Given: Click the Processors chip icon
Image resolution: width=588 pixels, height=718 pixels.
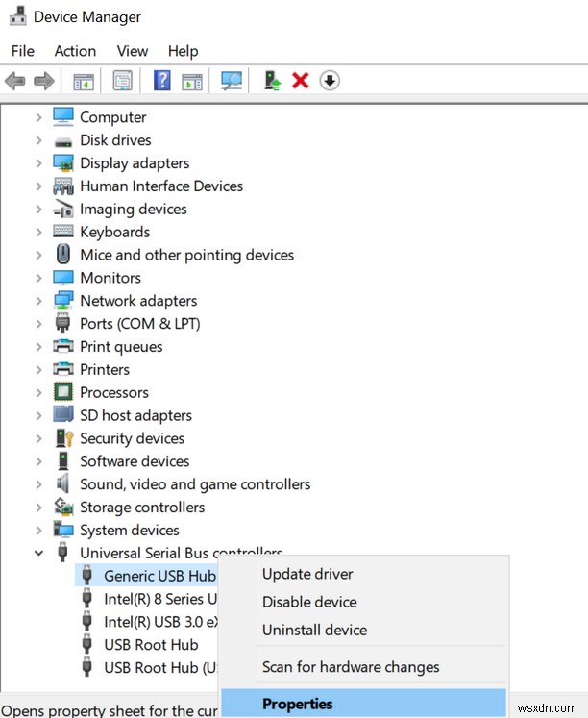Looking at the screenshot, I should [x=63, y=392].
